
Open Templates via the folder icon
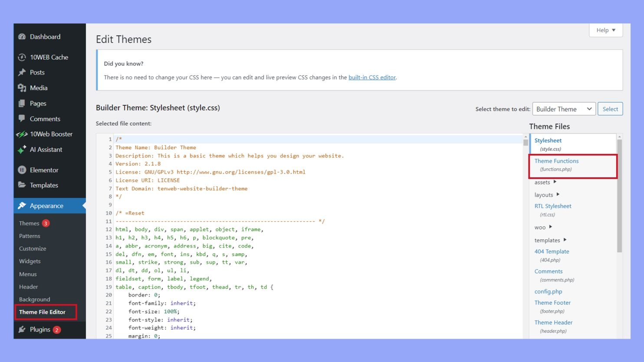point(23,185)
